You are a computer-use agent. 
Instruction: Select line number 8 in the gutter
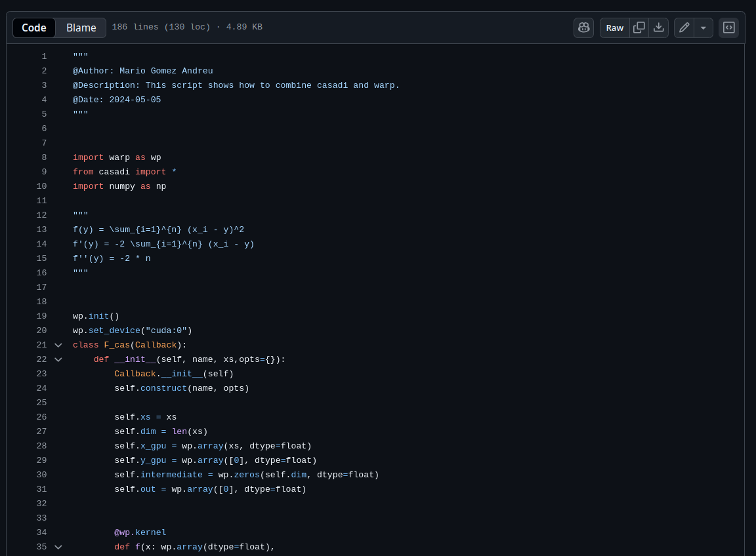click(44, 157)
